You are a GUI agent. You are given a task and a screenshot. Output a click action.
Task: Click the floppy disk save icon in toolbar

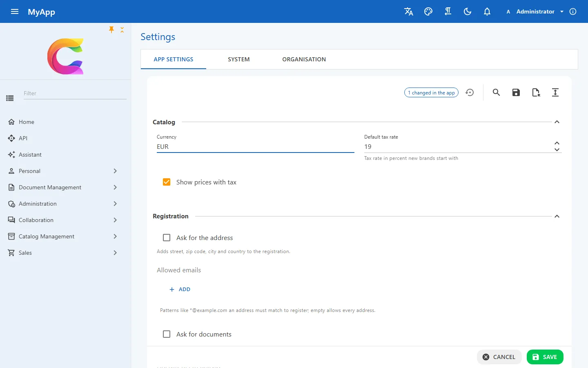pos(516,92)
